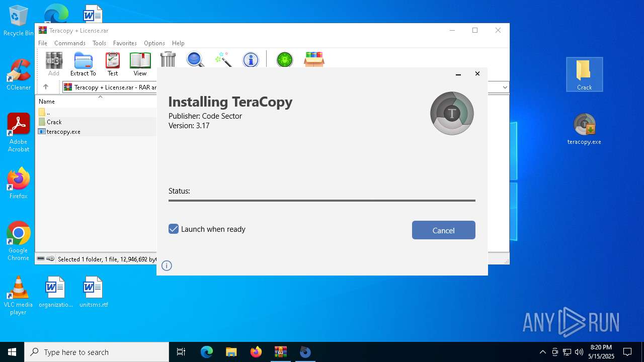This screenshot has height=362, width=644.
Task: Open Task View on the taskbar
Action: tap(181, 352)
